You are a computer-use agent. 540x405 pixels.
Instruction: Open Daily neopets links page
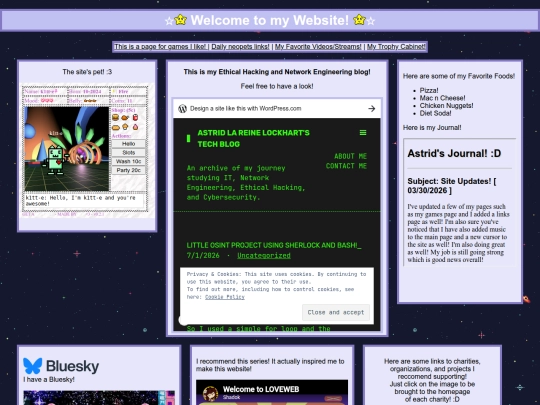(240, 46)
